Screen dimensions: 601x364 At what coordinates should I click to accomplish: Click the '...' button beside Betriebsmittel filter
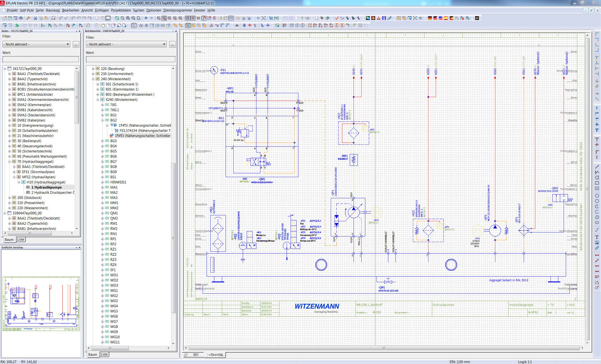point(172,44)
